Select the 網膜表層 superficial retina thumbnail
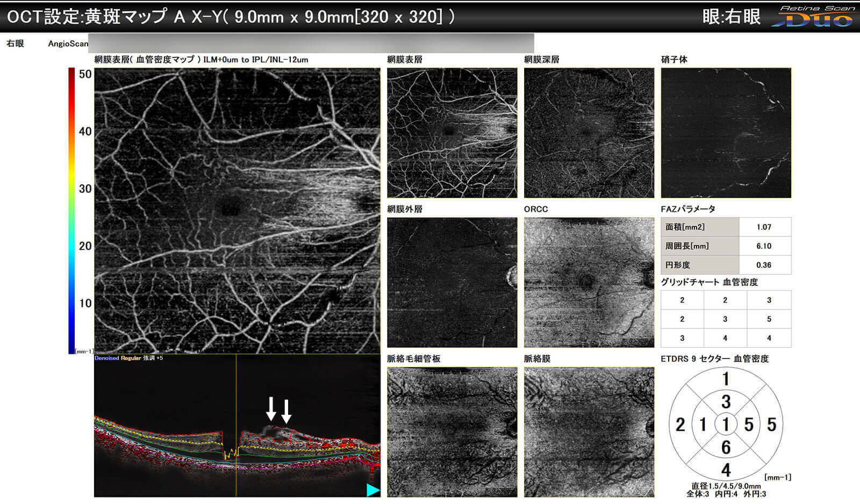 (452, 133)
